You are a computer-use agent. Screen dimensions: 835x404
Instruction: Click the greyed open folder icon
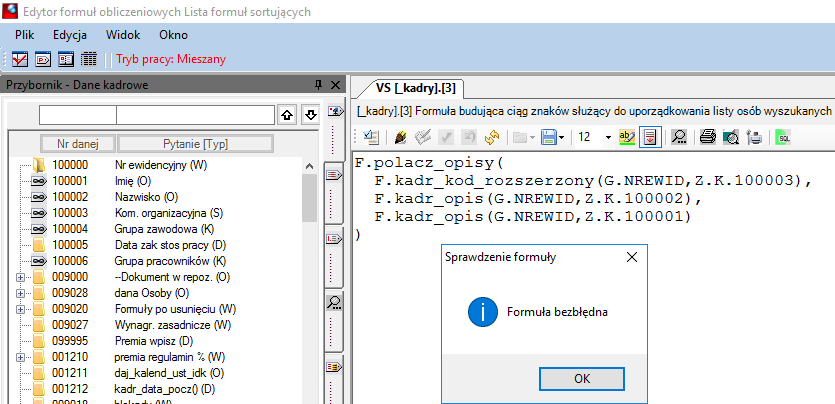520,137
